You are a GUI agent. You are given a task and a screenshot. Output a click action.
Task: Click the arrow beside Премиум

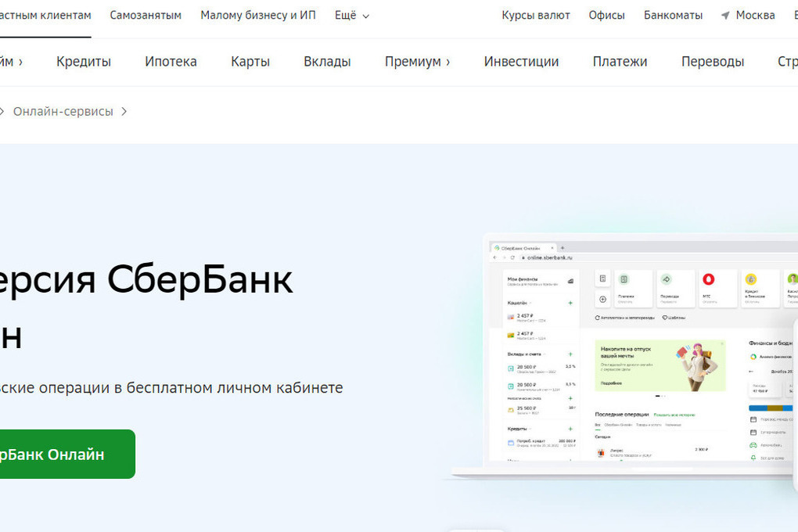(448, 62)
